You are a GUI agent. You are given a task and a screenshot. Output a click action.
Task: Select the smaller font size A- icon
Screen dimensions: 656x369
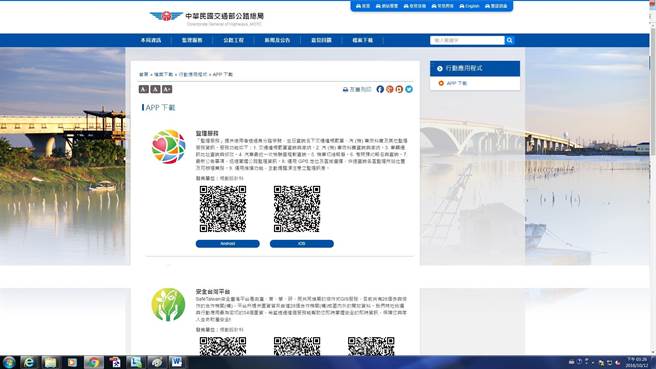pos(144,89)
